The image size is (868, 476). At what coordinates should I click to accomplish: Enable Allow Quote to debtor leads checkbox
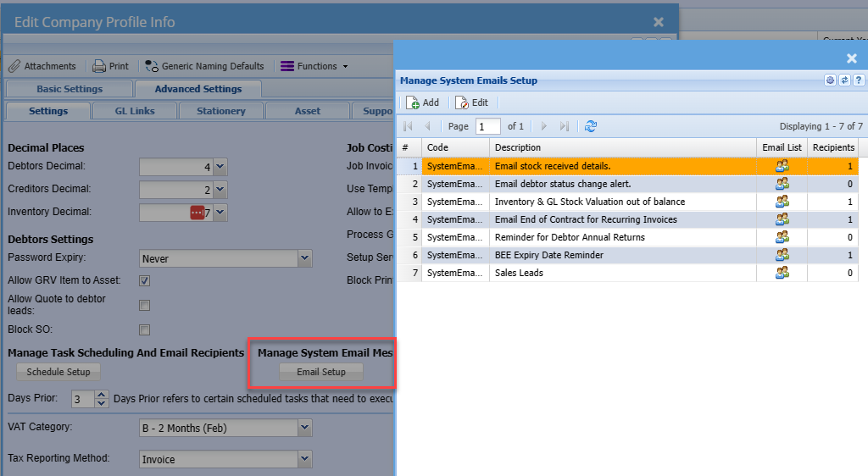point(144,305)
